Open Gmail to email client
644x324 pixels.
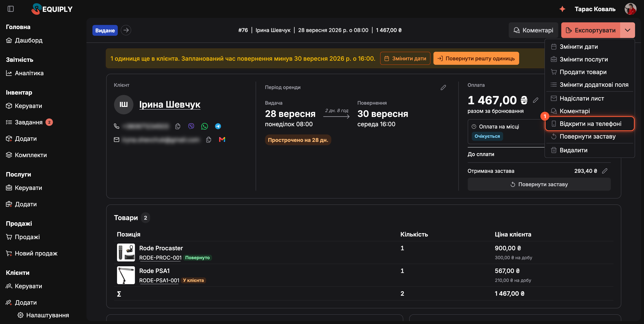point(222,139)
